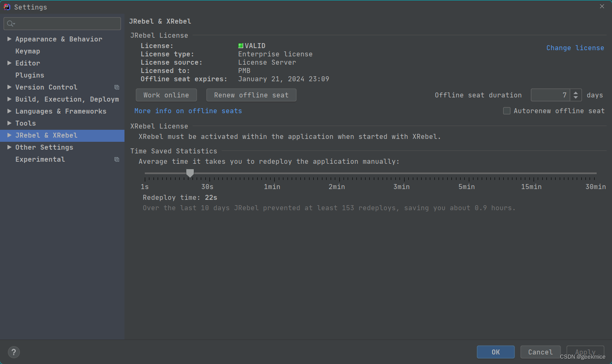Screen dimensions: 612x364
Task: Expand the Editor section arrow
Action: pos(9,63)
